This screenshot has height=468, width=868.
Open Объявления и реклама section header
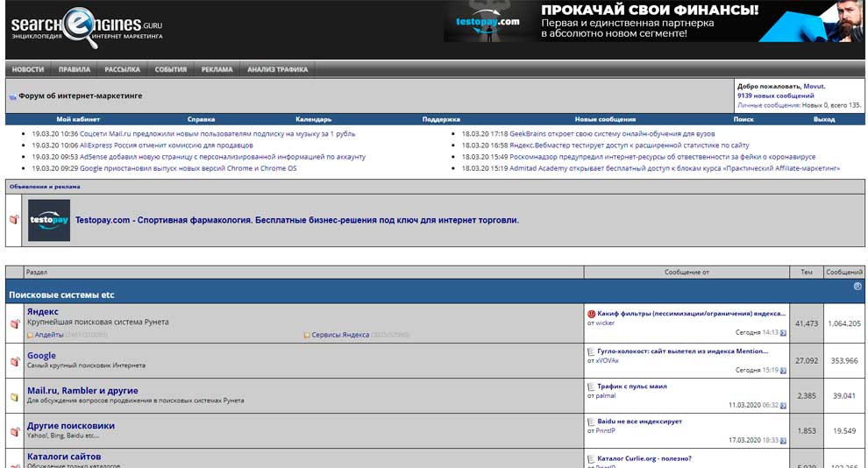(45, 187)
